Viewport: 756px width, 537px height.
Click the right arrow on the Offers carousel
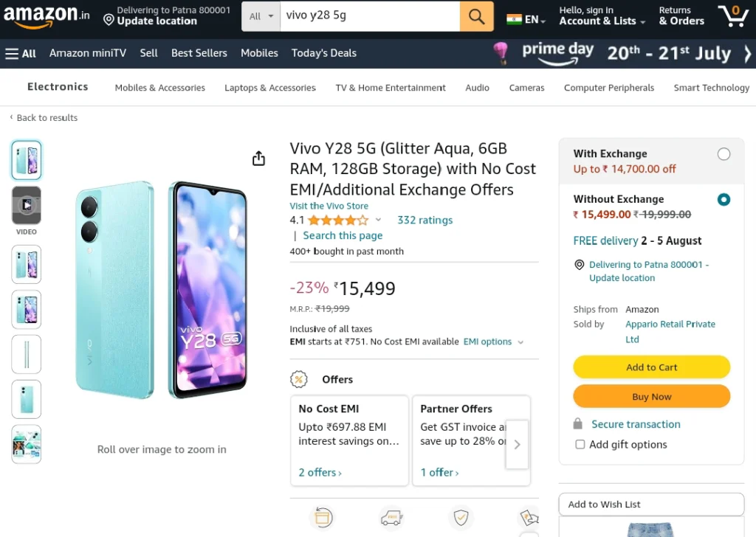click(x=517, y=444)
